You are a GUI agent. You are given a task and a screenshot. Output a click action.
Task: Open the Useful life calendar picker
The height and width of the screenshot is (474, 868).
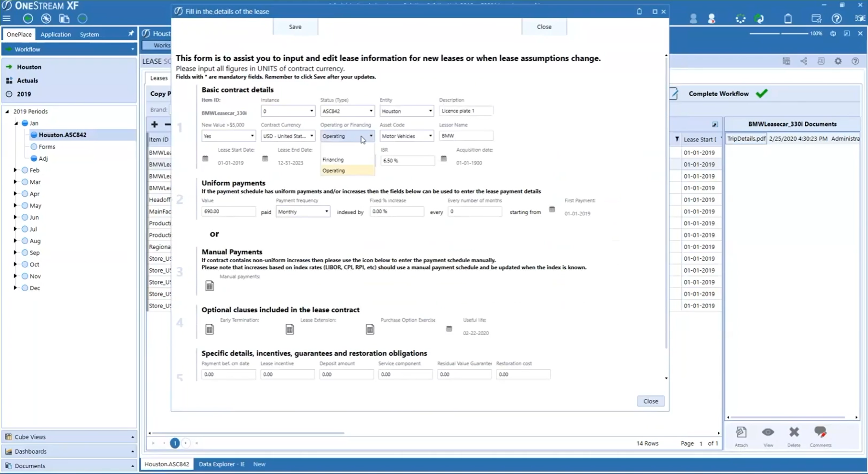click(449, 329)
